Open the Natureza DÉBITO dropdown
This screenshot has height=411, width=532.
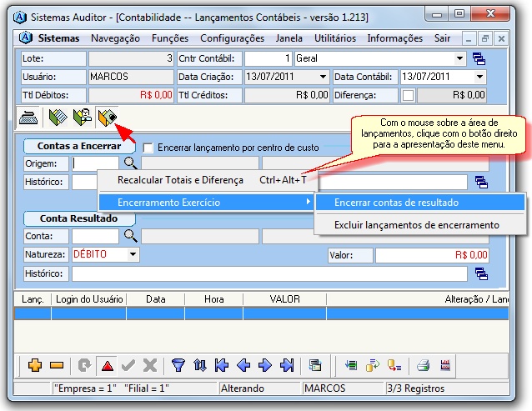pos(133,255)
